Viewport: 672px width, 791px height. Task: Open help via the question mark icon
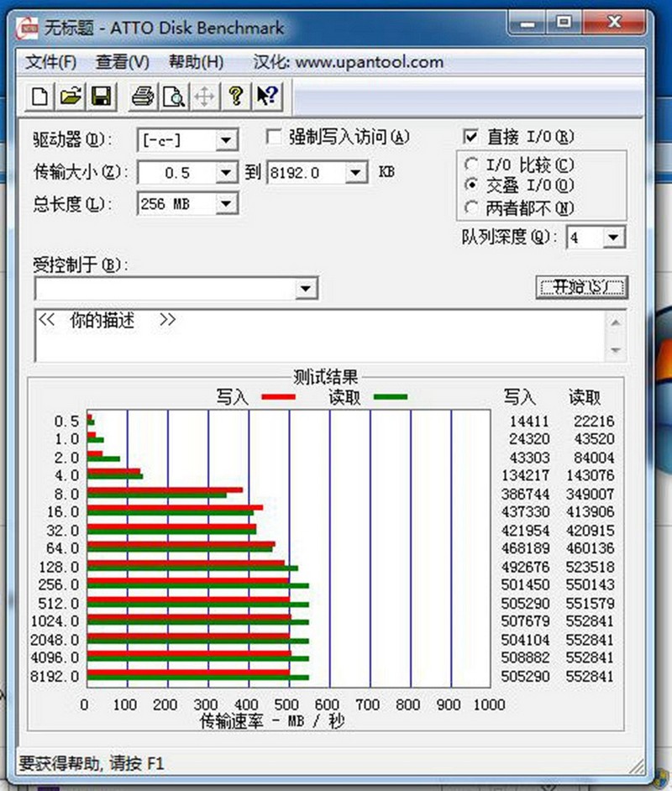235,96
